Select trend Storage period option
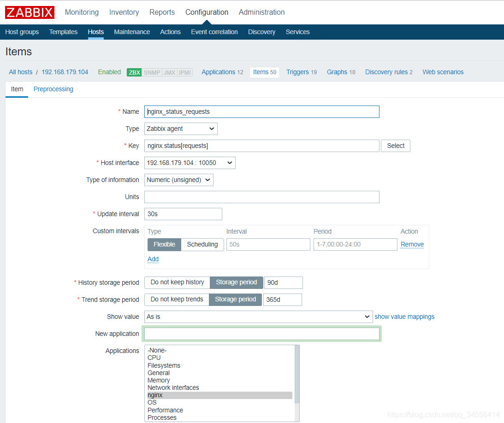 [x=235, y=300]
